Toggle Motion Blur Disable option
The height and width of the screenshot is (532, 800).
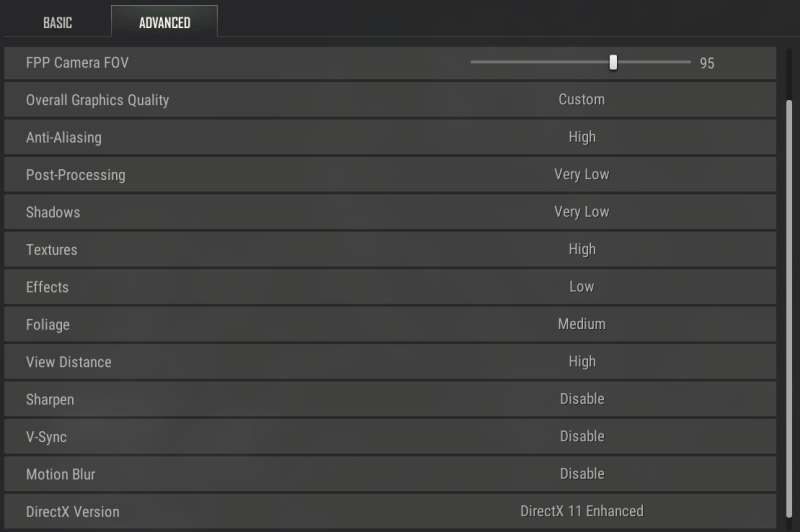tap(581, 474)
